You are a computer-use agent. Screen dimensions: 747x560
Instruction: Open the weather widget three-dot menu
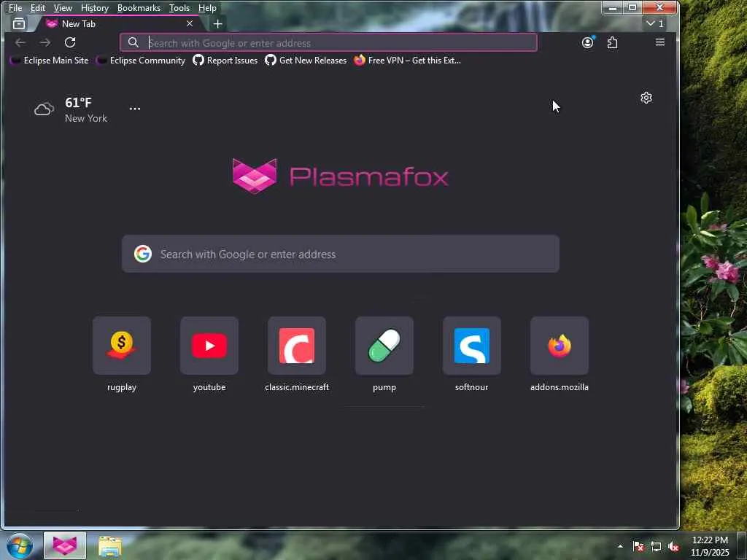click(x=135, y=109)
